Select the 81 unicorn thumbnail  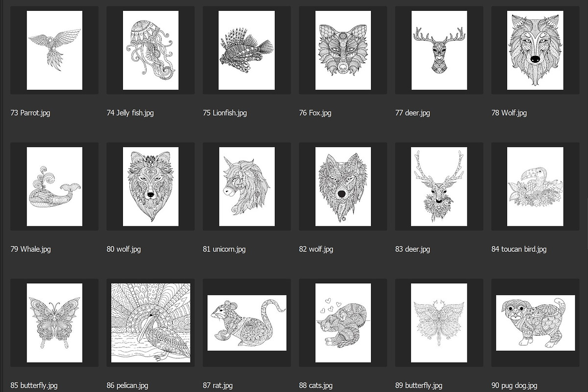247,187
